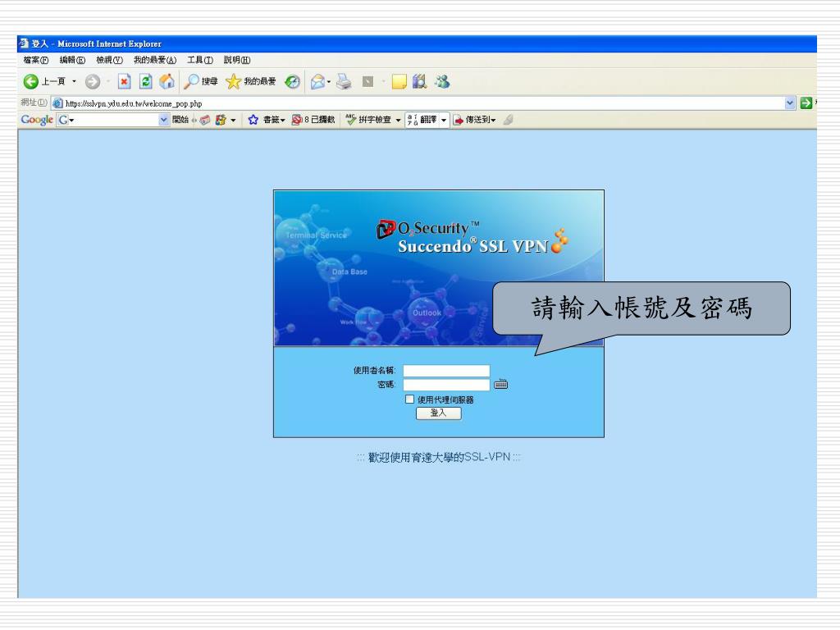Click the Research books icon

point(419,81)
